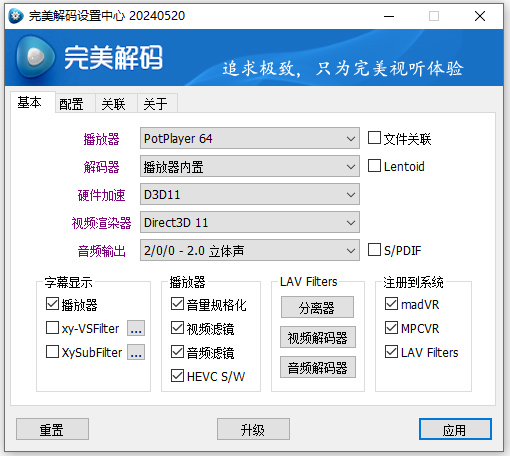The image size is (510, 456).
Task: Click the slogan 追求极致，只为完美视听体验
Action: 343,69
